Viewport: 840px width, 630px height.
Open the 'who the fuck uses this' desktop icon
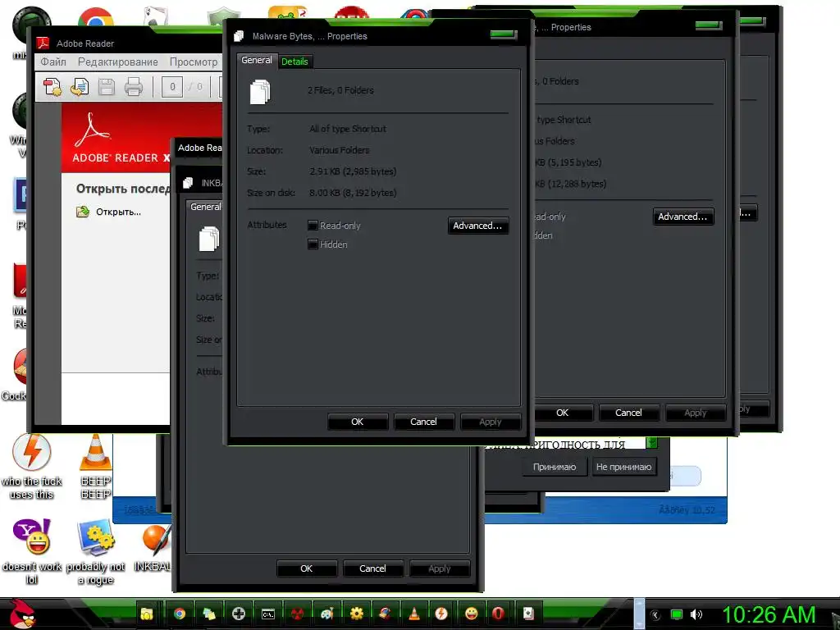click(32, 466)
